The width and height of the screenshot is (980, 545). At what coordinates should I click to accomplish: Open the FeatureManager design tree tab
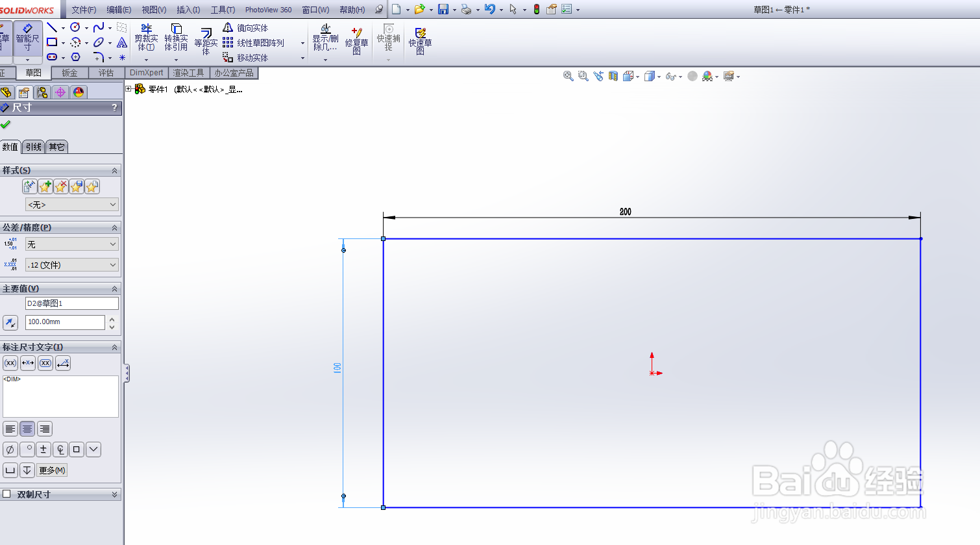click(6, 92)
